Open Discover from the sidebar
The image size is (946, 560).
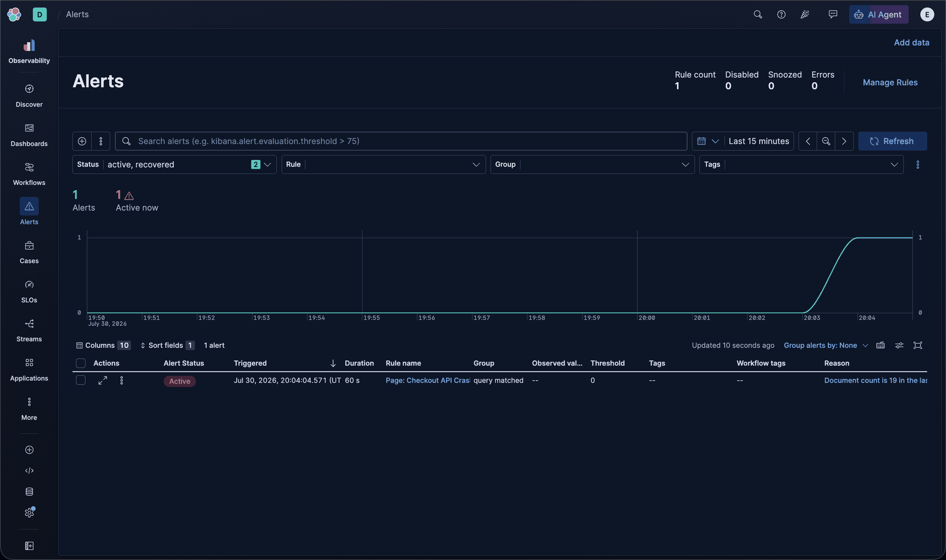[29, 96]
